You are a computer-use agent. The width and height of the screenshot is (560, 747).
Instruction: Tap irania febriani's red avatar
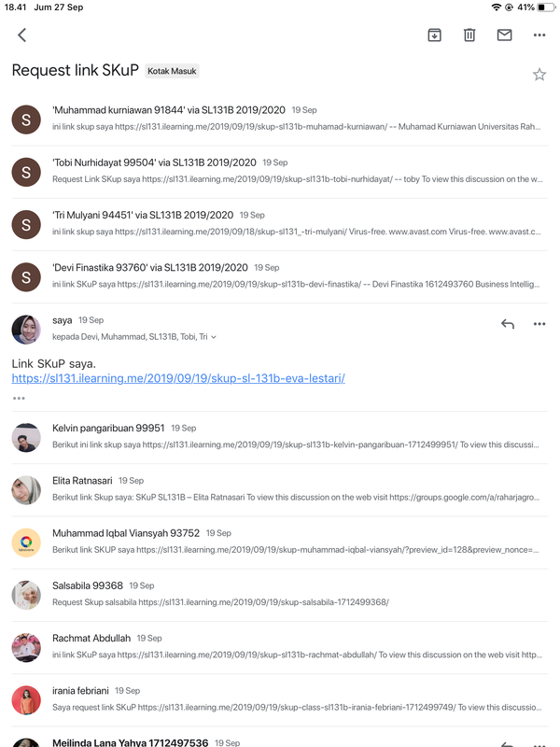[26, 700]
